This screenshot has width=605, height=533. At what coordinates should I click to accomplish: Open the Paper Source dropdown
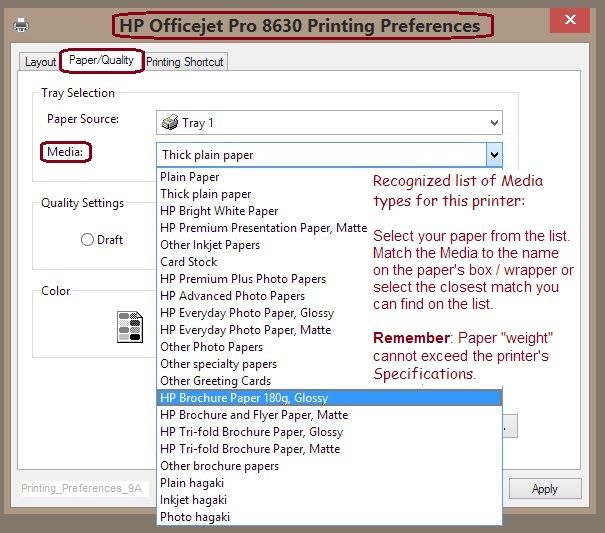coord(329,123)
